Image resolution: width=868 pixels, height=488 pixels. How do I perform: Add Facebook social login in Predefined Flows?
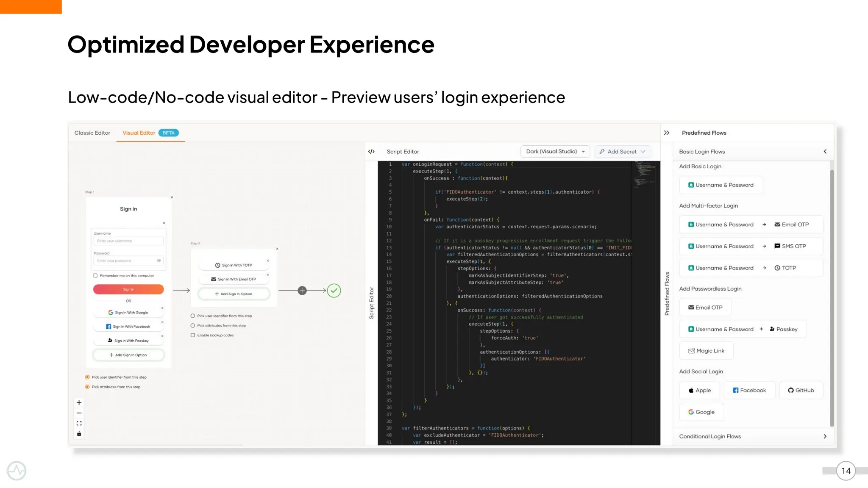749,391
